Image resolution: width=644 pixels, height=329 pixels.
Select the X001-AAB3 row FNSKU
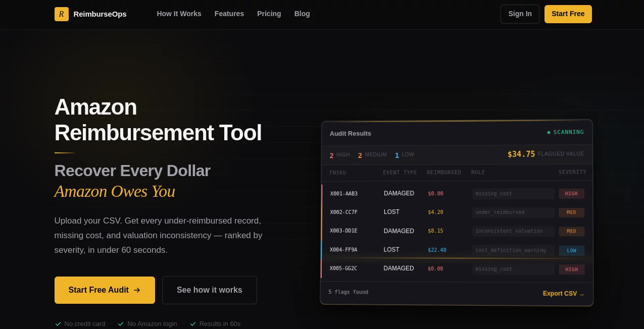click(x=344, y=194)
